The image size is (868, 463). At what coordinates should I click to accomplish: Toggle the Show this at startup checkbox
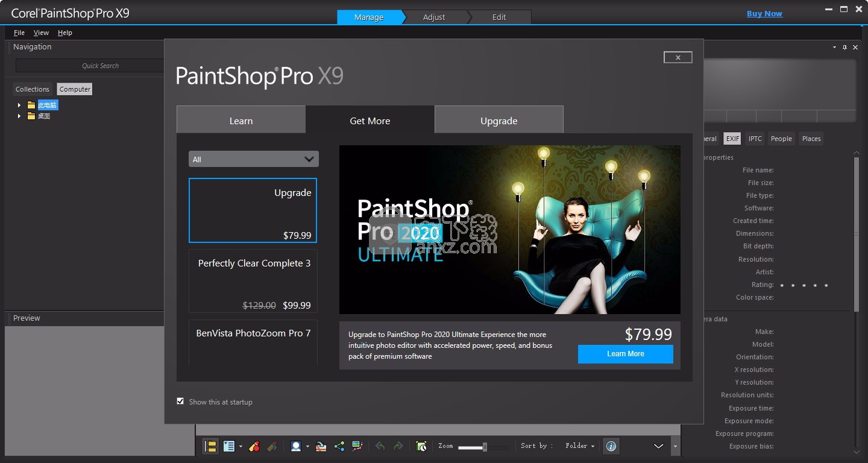point(180,401)
